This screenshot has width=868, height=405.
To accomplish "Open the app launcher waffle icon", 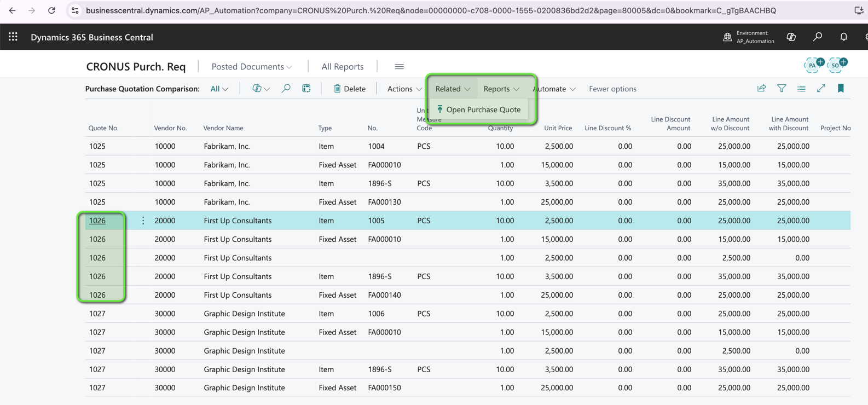I will (x=13, y=37).
